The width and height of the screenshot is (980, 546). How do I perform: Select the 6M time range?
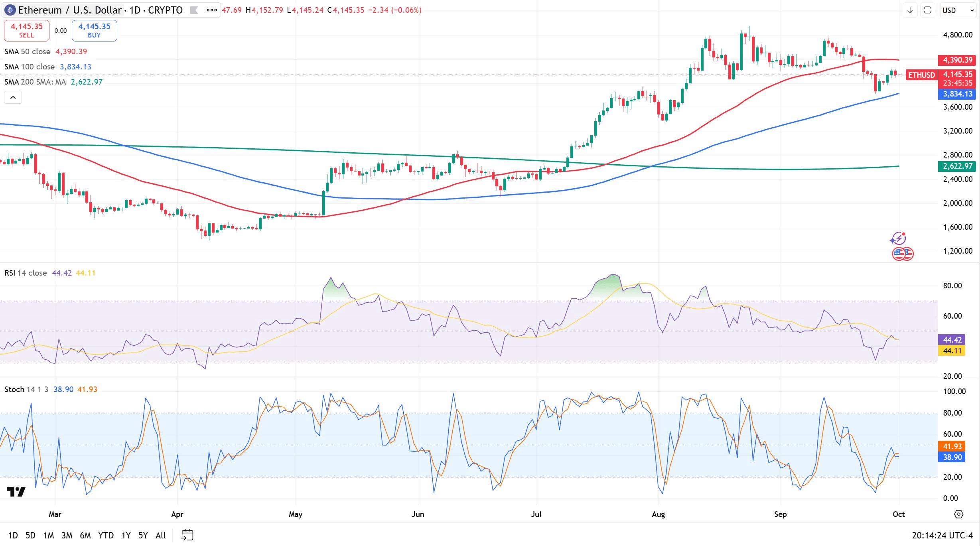click(85, 535)
